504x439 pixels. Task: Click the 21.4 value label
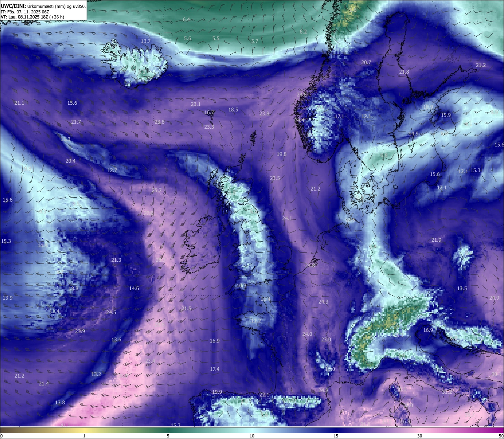(44, 384)
